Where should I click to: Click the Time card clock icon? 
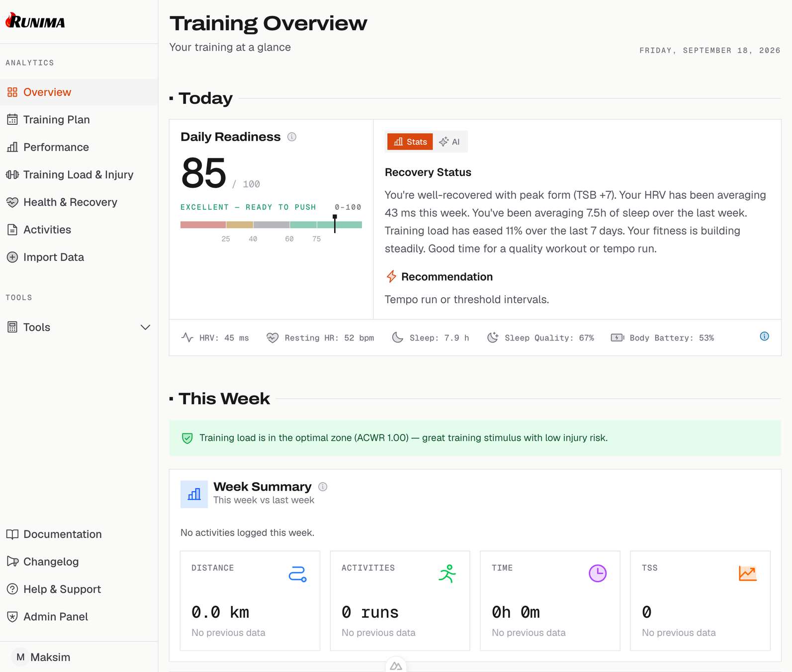(x=598, y=574)
